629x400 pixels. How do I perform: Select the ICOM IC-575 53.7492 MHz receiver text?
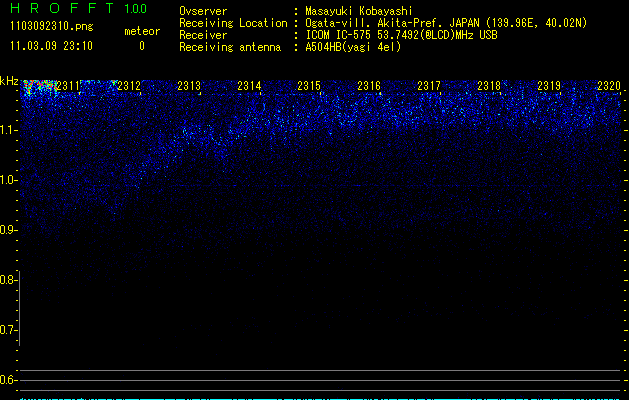click(401, 35)
